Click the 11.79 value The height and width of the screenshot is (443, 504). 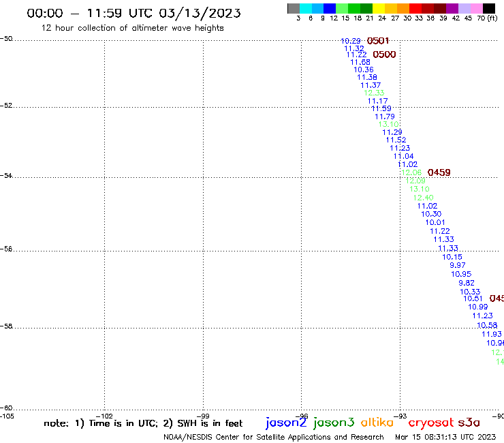coord(385,117)
